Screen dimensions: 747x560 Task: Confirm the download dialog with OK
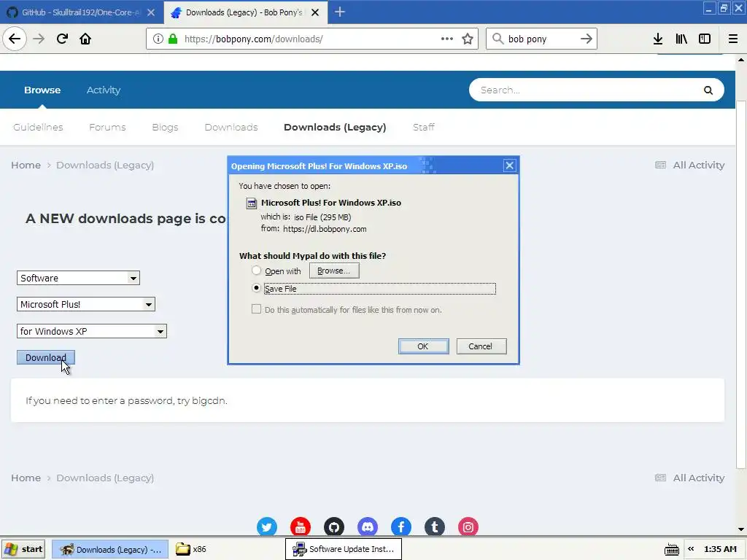pyautogui.click(x=423, y=346)
